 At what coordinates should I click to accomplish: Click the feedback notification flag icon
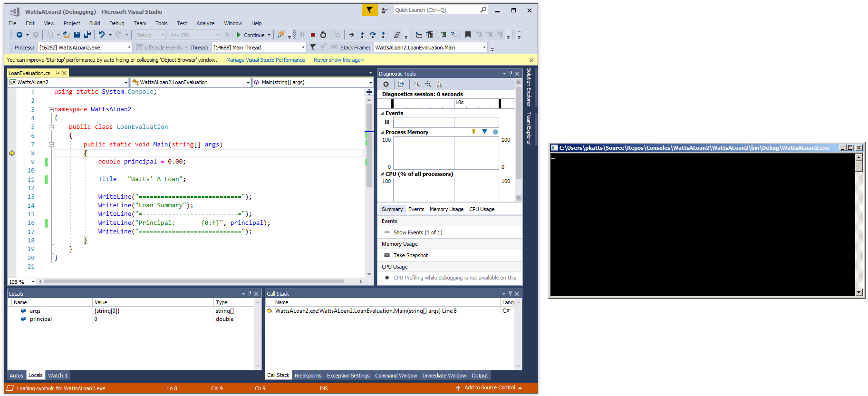(x=369, y=10)
